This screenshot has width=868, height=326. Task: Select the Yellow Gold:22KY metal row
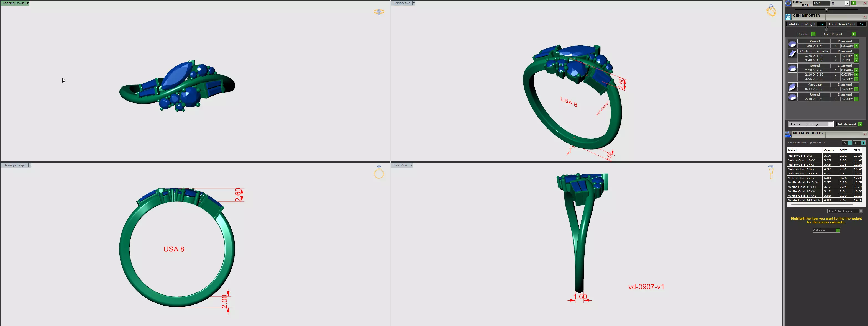click(x=825, y=178)
